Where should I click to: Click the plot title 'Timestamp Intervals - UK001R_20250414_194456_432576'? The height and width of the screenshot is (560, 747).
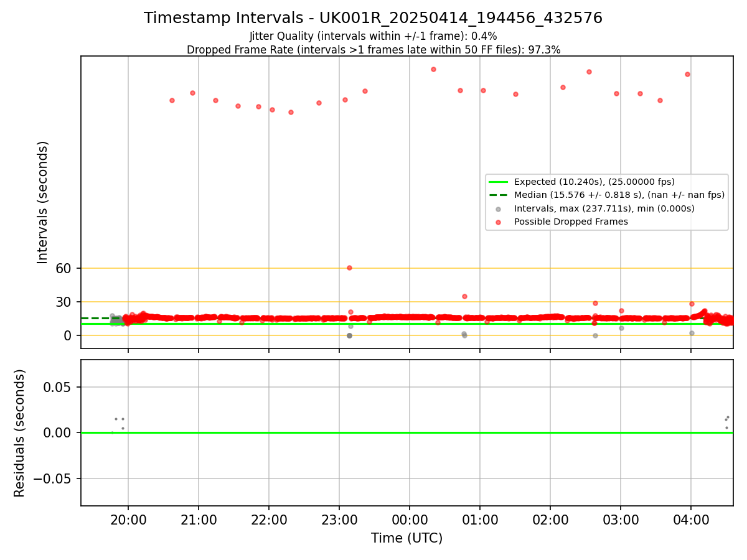pos(373,18)
